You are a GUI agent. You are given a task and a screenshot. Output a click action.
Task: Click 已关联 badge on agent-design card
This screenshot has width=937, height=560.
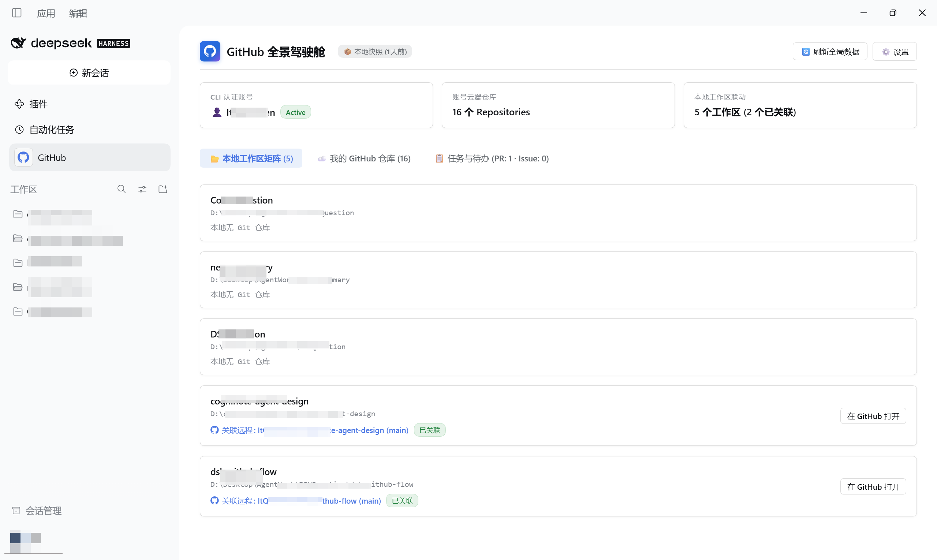point(430,430)
